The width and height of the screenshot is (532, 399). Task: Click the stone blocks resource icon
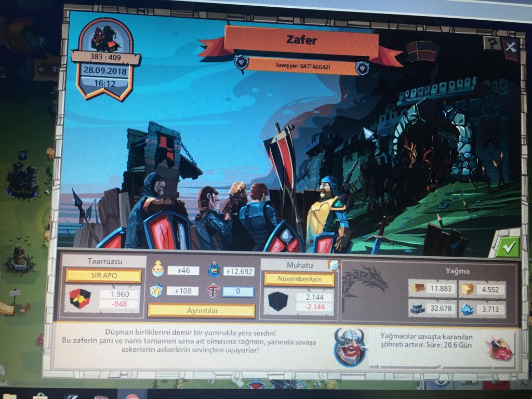coord(418,309)
